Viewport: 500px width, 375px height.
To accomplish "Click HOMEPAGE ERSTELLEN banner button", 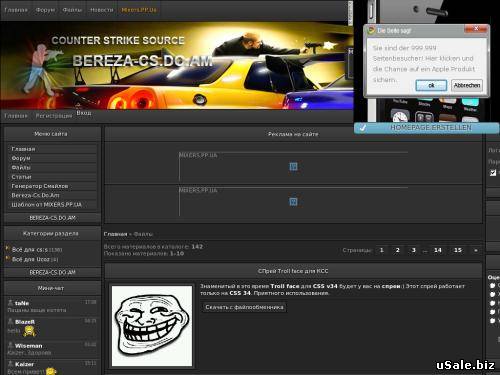I will (x=427, y=128).
